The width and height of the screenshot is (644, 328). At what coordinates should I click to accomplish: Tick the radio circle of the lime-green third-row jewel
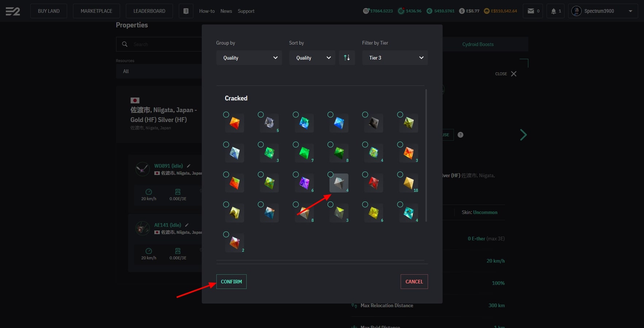pyautogui.click(x=261, y=175)
